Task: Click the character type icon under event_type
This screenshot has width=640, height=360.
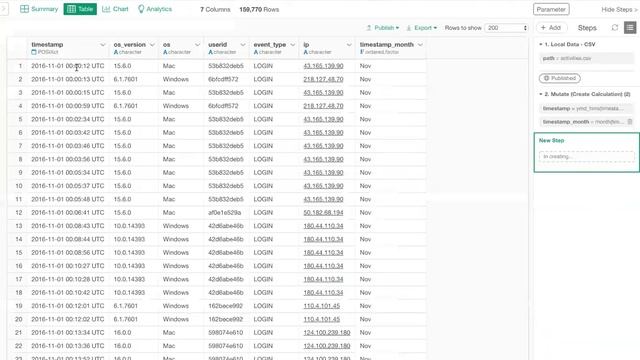Action: pos(256,52)
